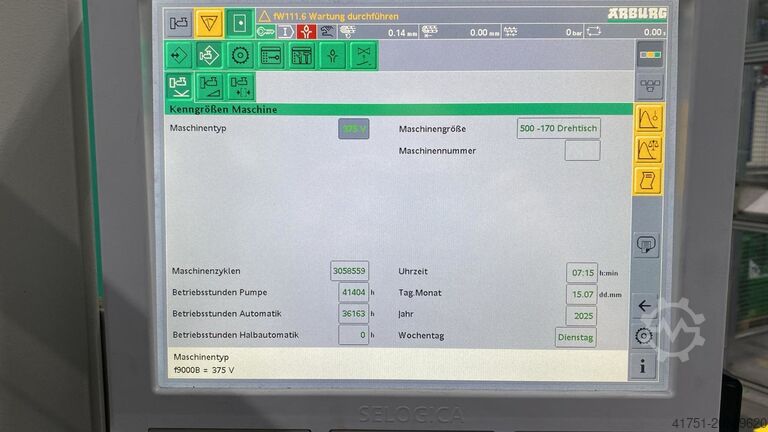Open the comment speech bubble icon
768x432 pixels.
646,245
